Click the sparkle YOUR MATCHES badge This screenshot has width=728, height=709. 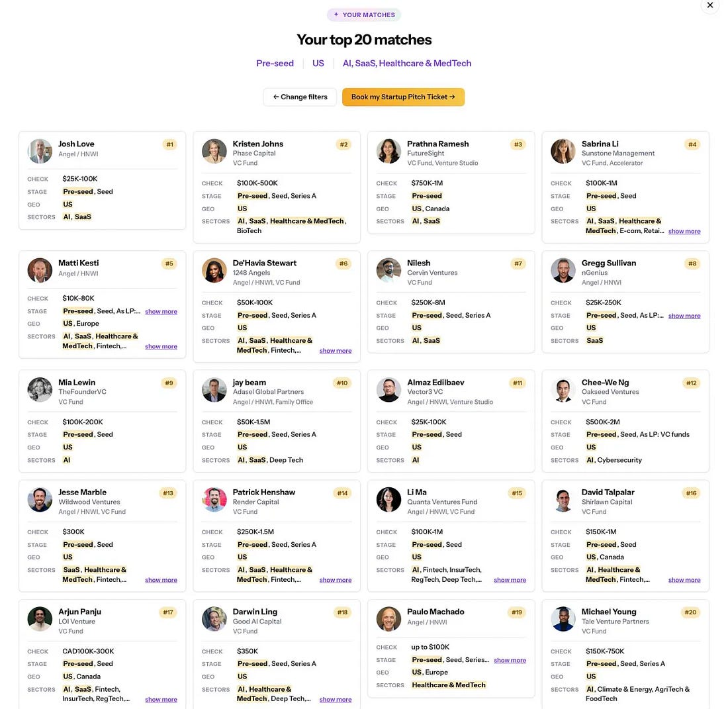(364, 15)
